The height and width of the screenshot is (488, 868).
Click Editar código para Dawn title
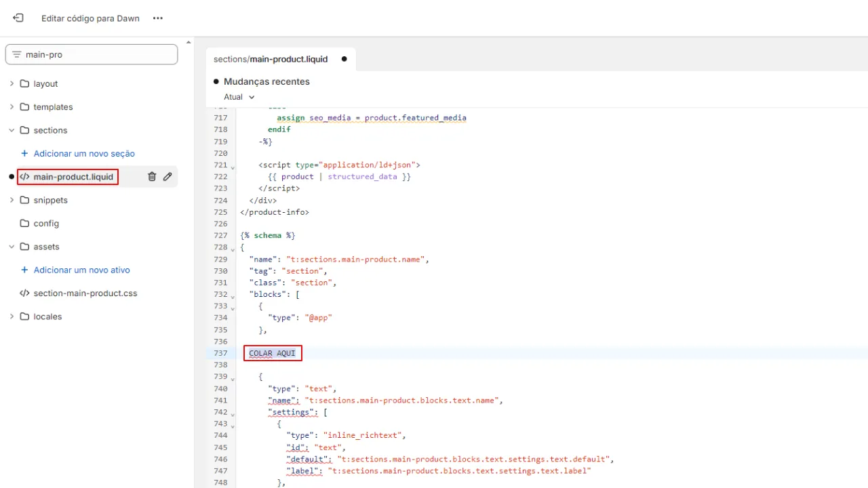[90, 18]
